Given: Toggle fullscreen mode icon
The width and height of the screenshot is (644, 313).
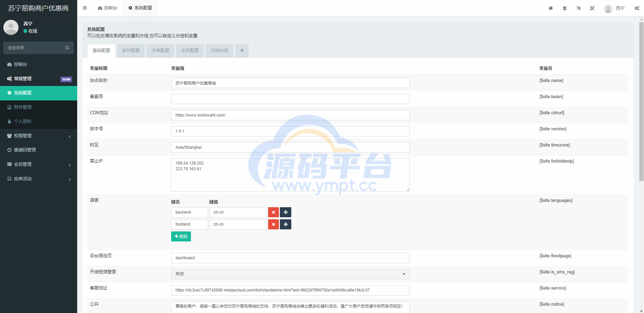Looking at the screenshot, I should pos(592,8).
